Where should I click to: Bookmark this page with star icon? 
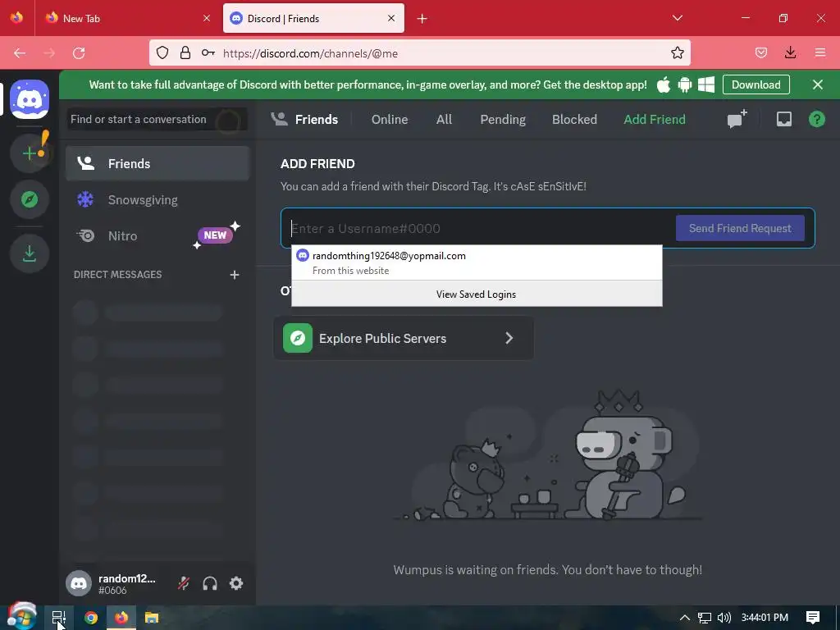(x=677, y=52)
